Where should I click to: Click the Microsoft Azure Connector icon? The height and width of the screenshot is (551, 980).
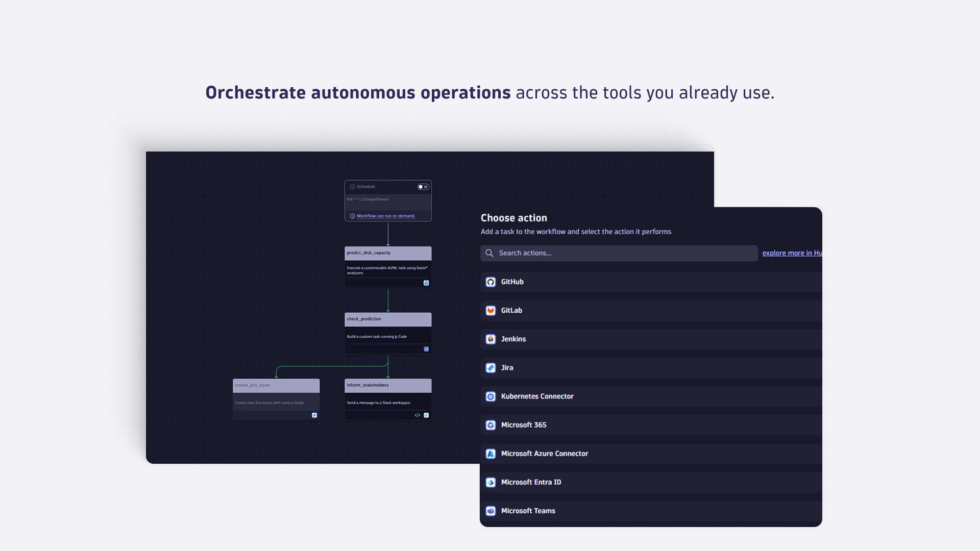click(x=491, y=453)
